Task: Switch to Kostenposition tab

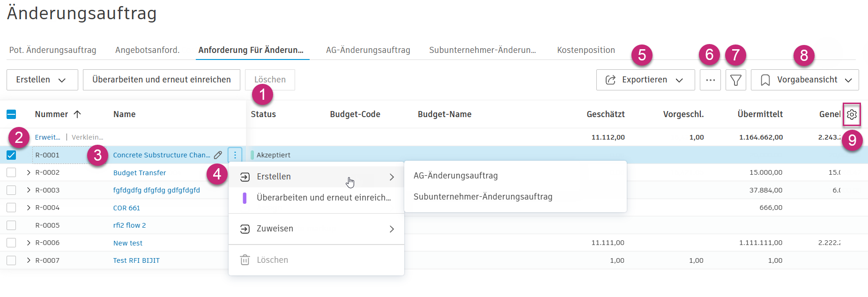Action: pyautogui.click(x=586, y=50)
